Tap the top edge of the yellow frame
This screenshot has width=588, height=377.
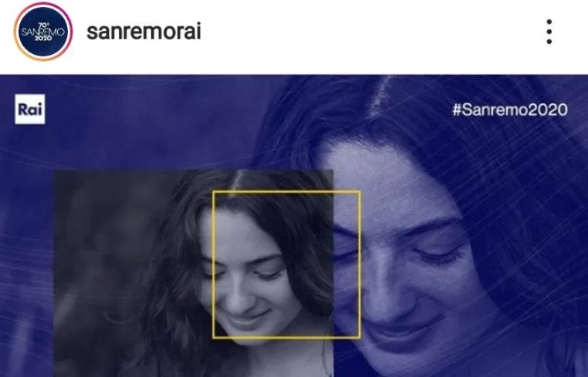pyautogui.click(x=286, y=191)
